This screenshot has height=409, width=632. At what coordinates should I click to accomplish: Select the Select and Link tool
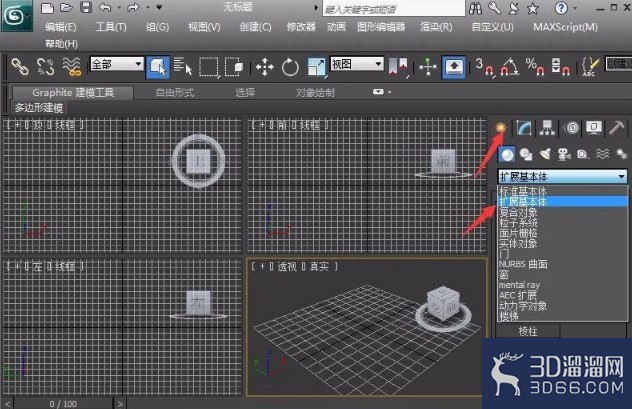pyautogui.click(x=20, y=66)
